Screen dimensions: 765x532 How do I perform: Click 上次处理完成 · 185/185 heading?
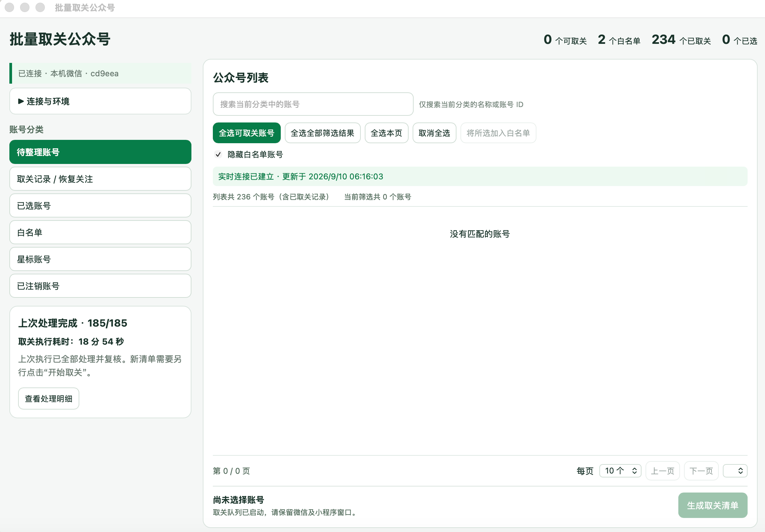(x=73, y=323)
